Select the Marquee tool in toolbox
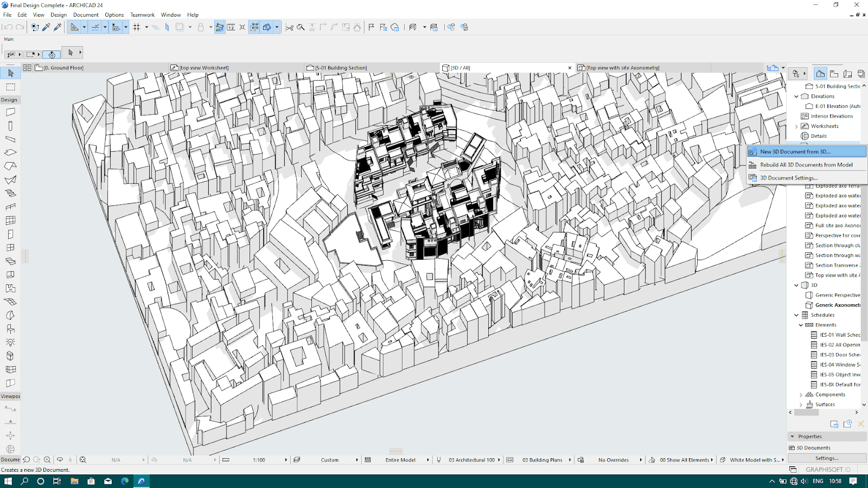This screenshot has width=868, height=488. coord(10,87)
